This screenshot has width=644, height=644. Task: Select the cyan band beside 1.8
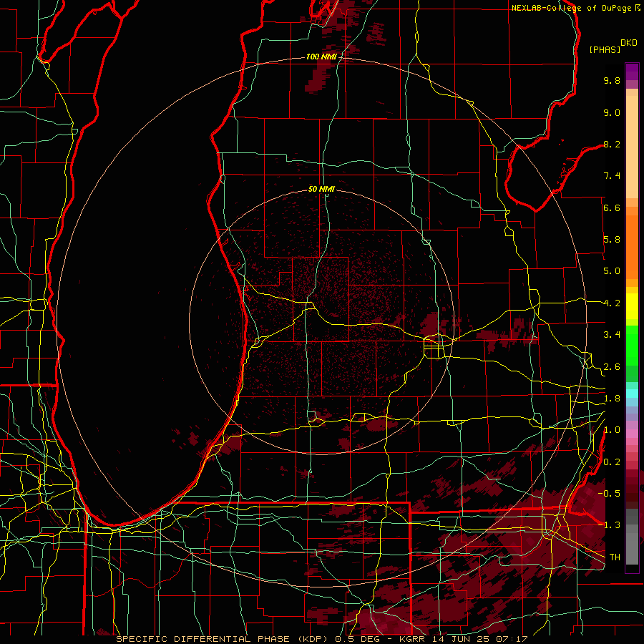632,393
